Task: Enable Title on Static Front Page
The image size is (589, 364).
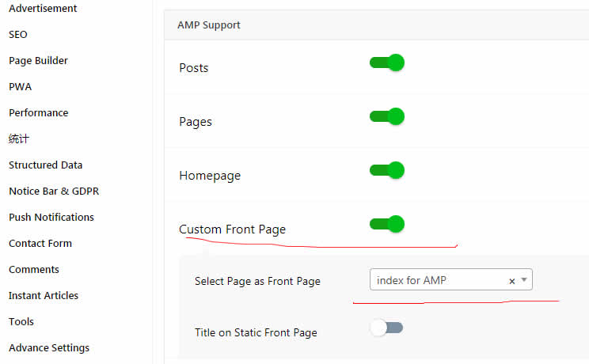Action: coord(386,328)
